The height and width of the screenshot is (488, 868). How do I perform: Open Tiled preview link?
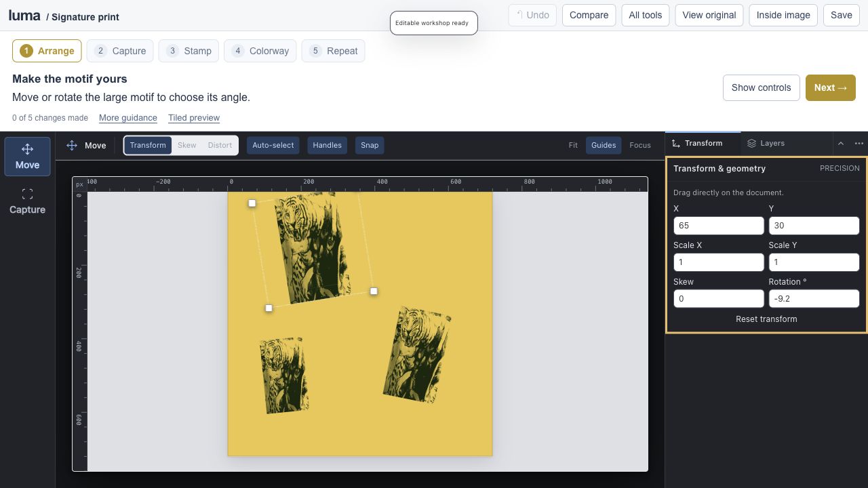[194, 118]
